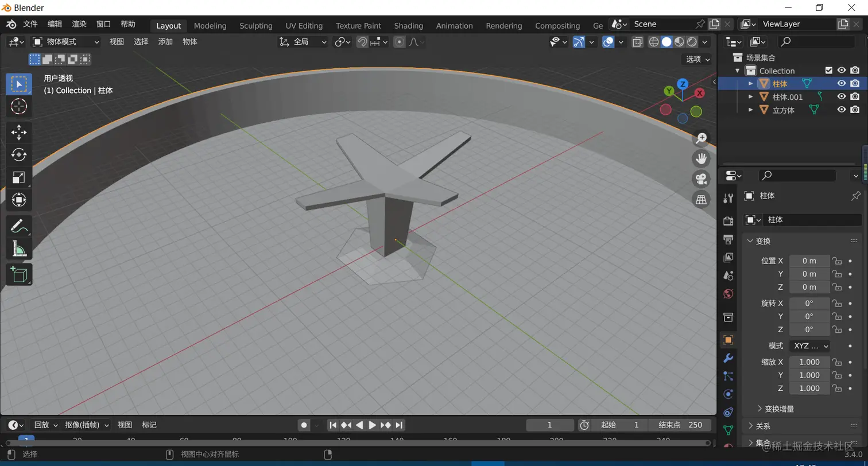Screen dimensions: 868x466
Task: Open the World properties tab
Action: [x=728, y=294]
